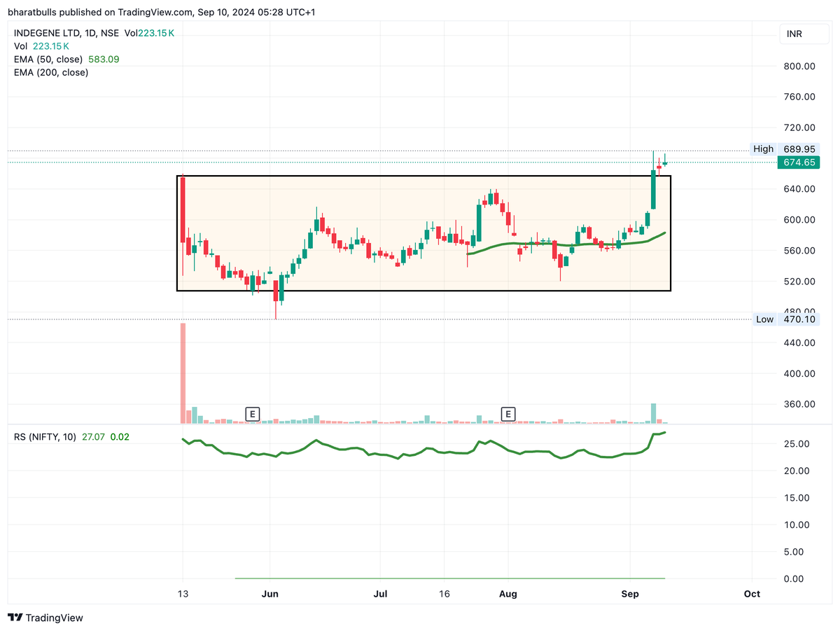Click the 400.00 price axis label

(800, 374)
